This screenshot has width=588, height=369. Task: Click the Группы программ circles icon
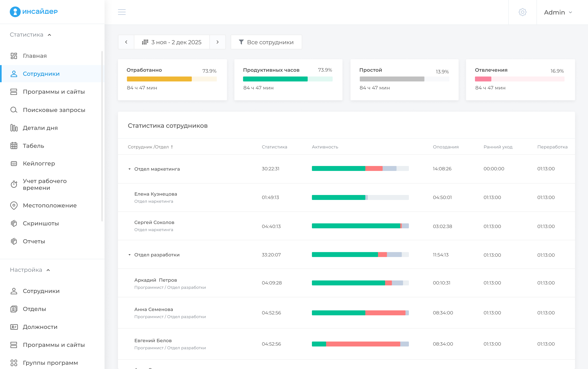click(x=14, y=363)
